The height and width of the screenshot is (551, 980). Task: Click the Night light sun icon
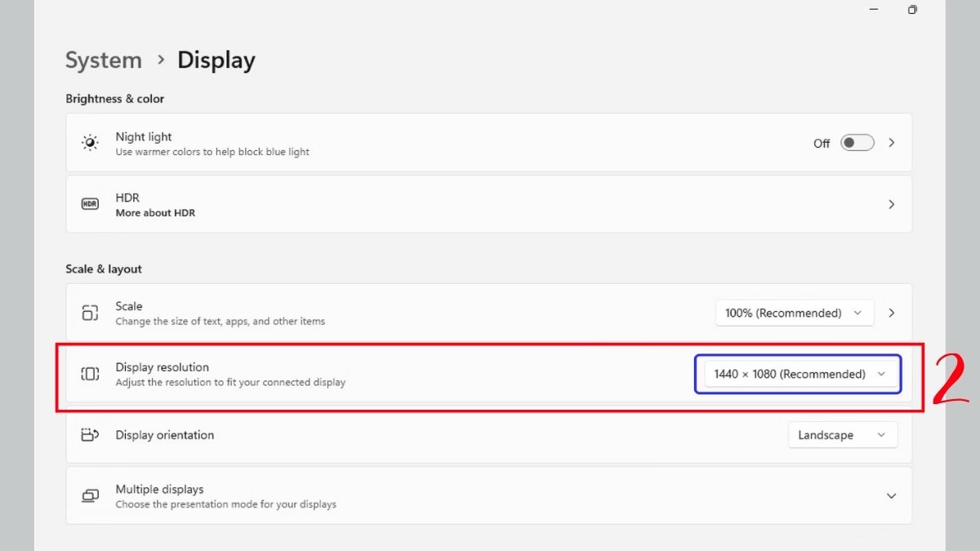(x=90, y=143)
